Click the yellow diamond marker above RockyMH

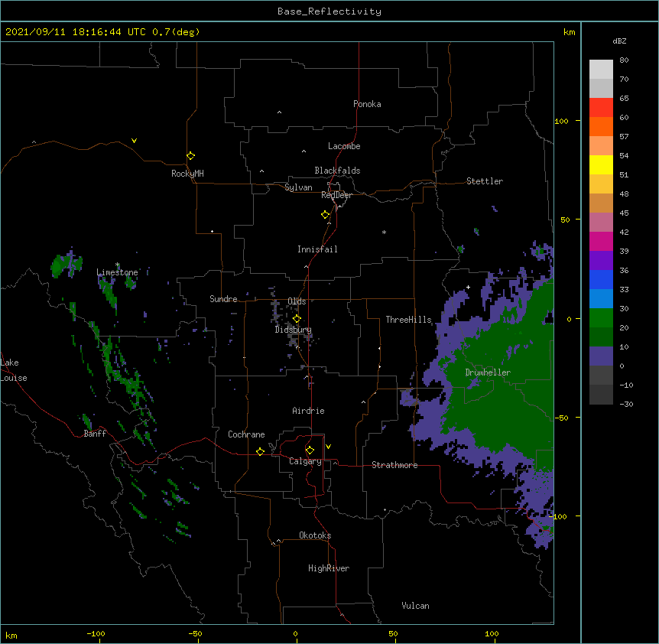pyautogui.click(x=191, y=156)
